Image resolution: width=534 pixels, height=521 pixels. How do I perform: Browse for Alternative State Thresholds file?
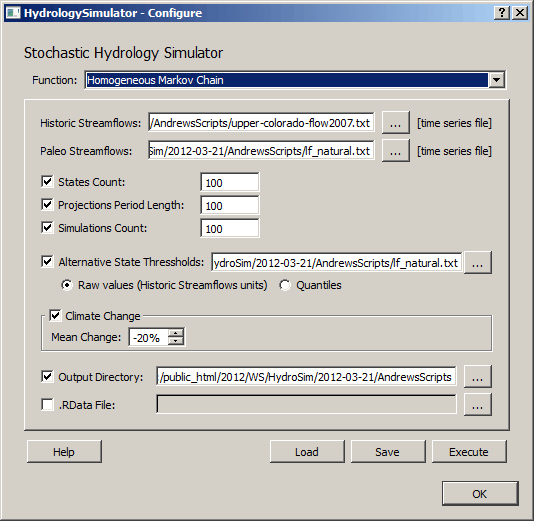(x=478, y=263)
